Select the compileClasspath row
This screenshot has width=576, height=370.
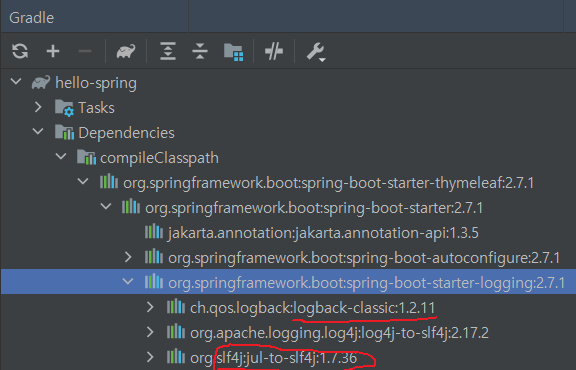(288, 158)
